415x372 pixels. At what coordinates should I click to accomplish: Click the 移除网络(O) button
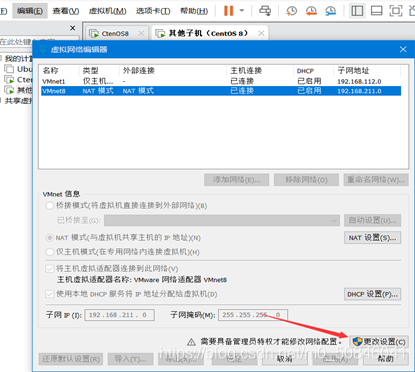pyautogui.click(x=306, y=180)
